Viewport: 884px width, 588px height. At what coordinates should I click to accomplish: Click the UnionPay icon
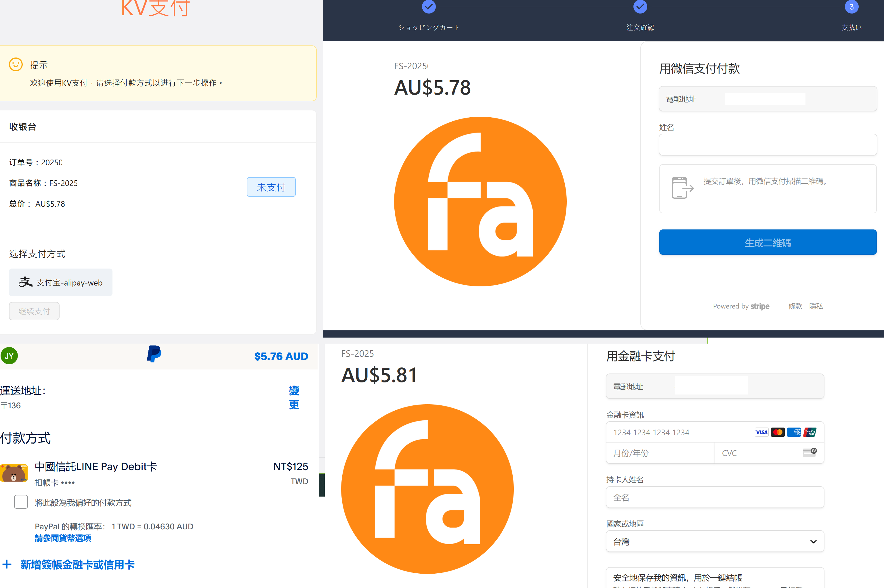click(810, 432)
